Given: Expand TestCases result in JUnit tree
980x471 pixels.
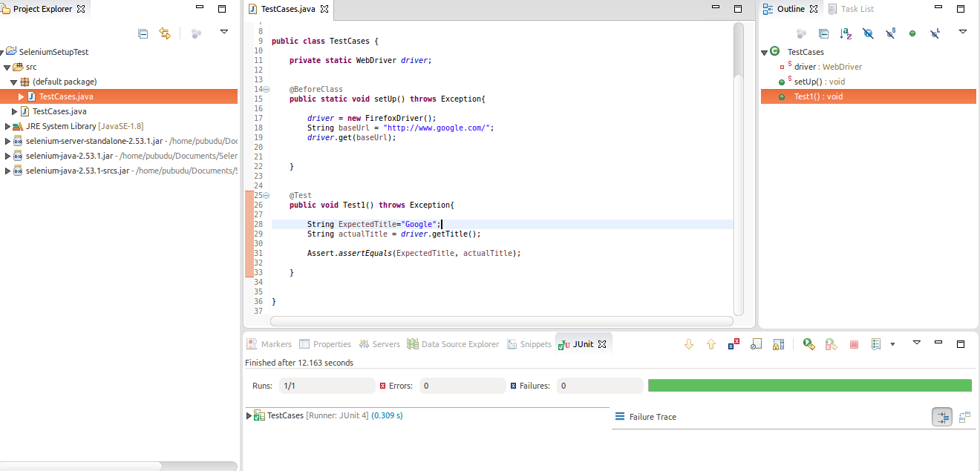Looking at the screenshot, I should coord(249,415).
